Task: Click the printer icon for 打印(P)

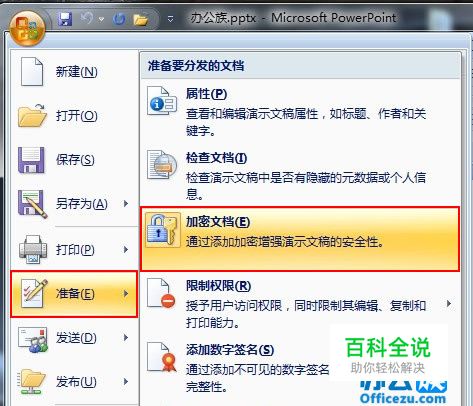Action: (32, 250)
